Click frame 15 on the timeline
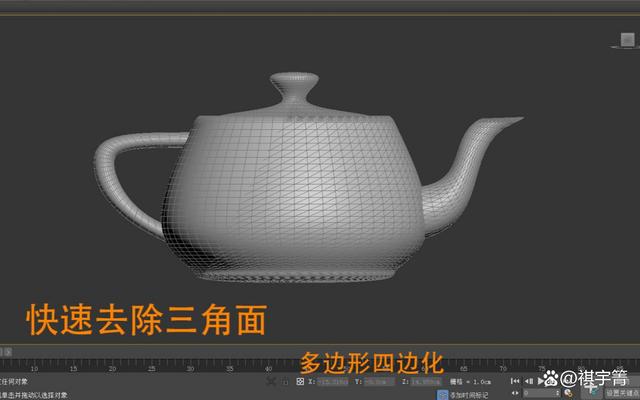This screenshot has width=640, height=400. pos(73,369)
